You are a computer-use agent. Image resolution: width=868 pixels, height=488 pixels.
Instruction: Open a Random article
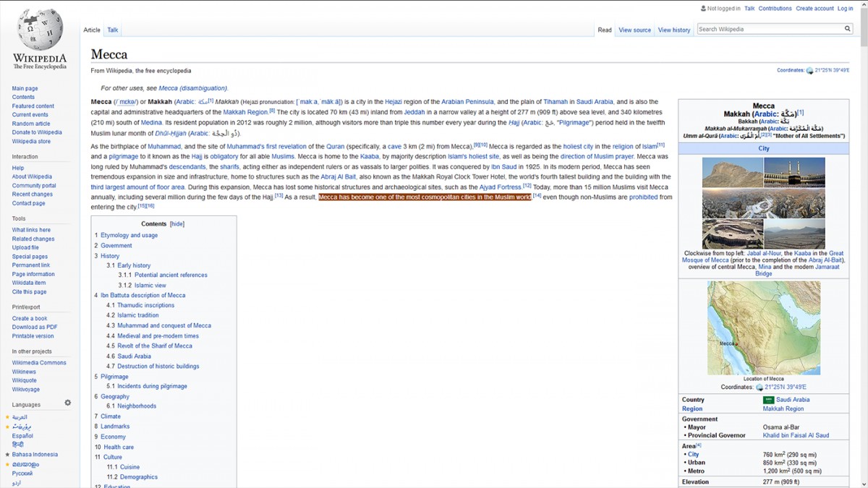pyautogui.click(x=31, y=124)
